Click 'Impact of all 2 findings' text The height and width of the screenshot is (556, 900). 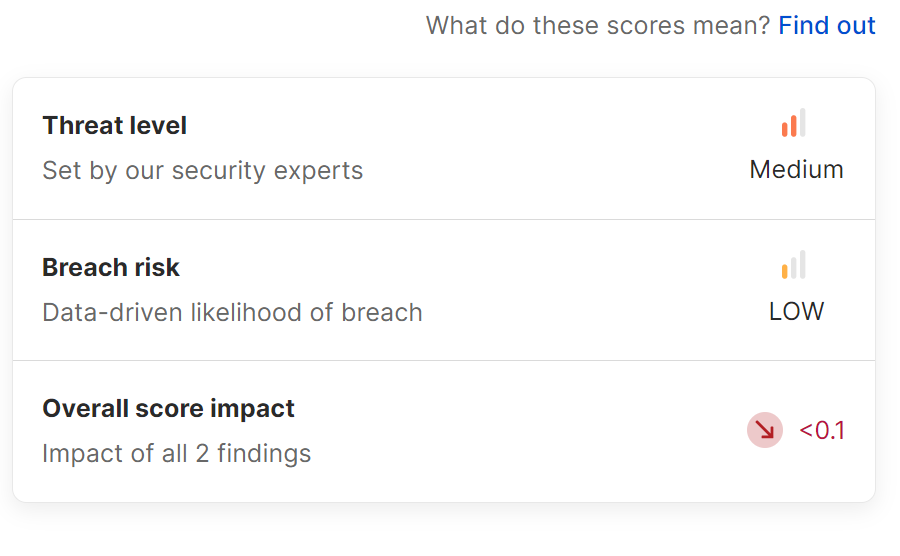(177, 453)
